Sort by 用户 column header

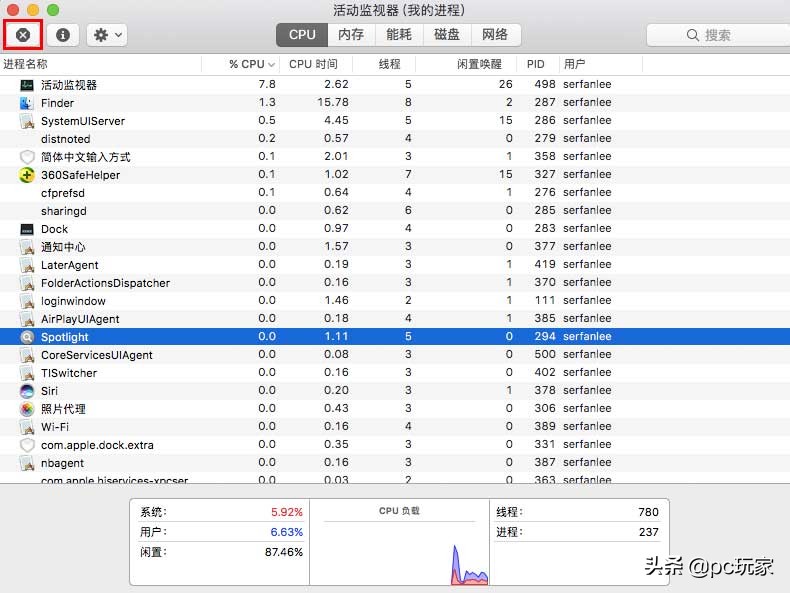click(x=601, y=64)
